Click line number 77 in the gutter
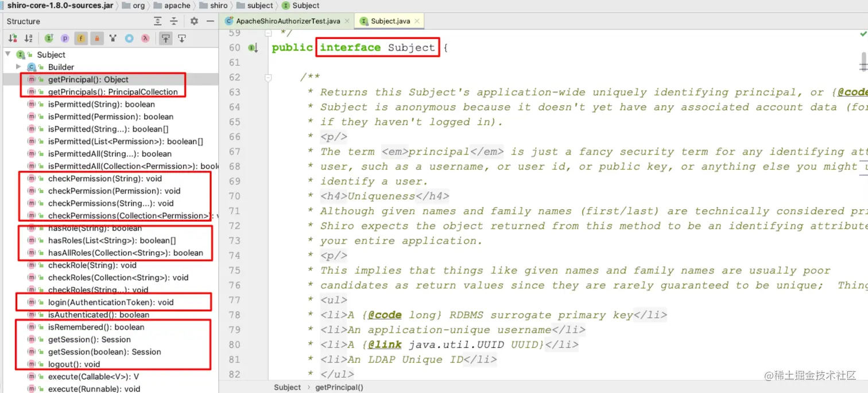868x393 pixels. pos(234,300)
